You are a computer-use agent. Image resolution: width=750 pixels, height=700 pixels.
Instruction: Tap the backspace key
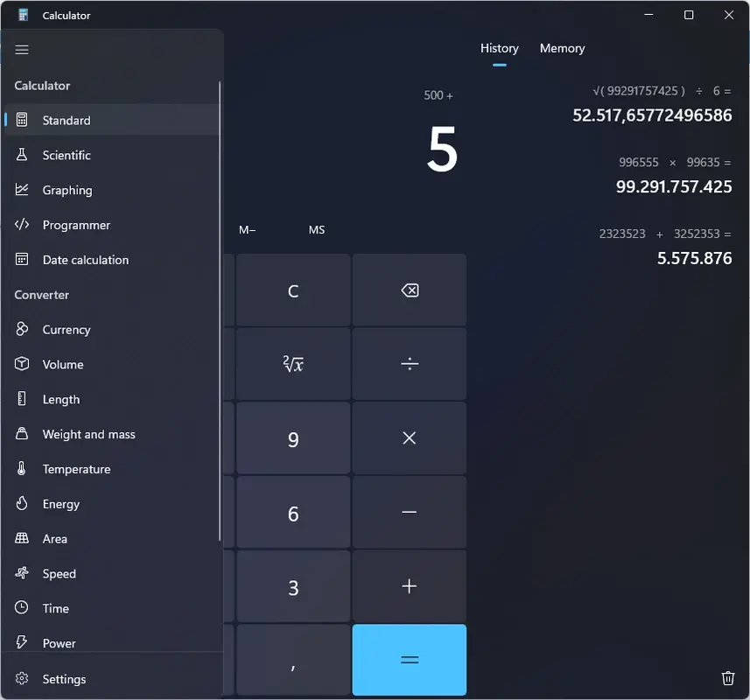coord(409,290)
